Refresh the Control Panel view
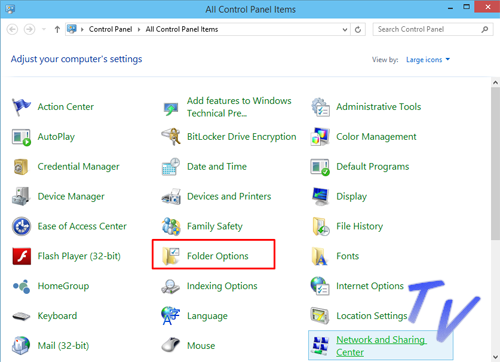 358,30
